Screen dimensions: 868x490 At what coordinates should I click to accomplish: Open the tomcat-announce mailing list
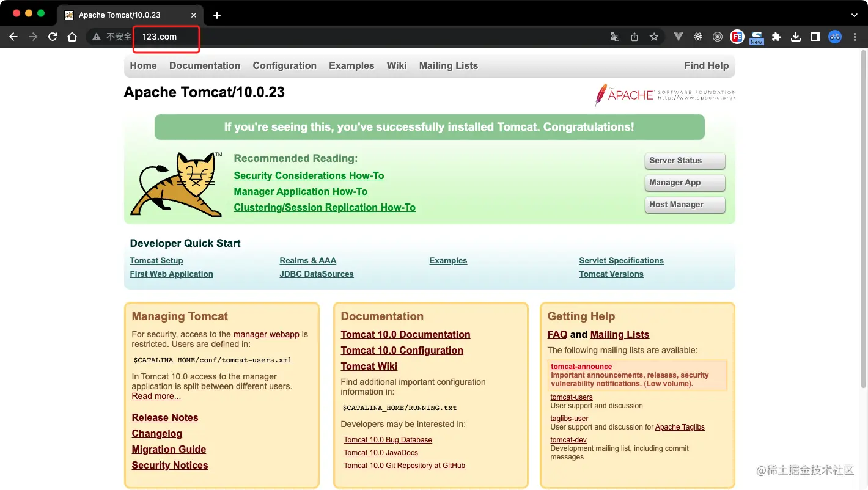click(581, 367)
